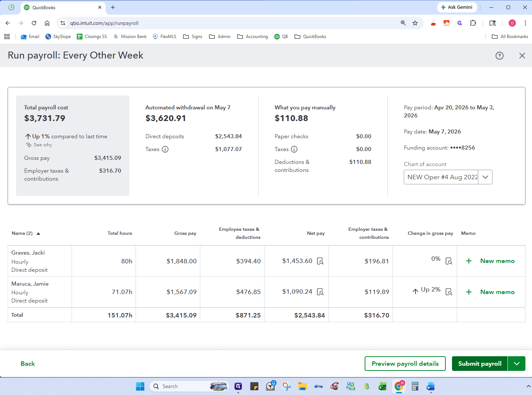
Task: View Jacki Graves net pay details icon
Action: coord(320,261)
